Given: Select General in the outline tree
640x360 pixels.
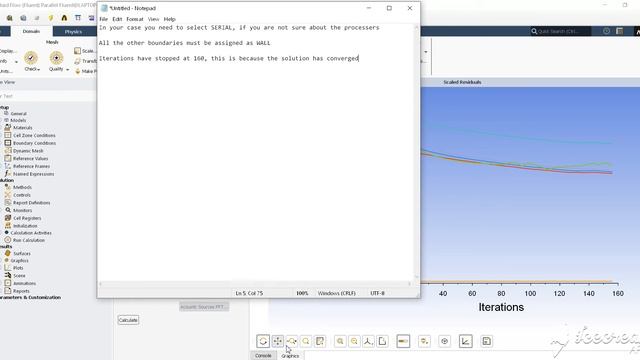Looking at the screenshot, I should [18, 114].
